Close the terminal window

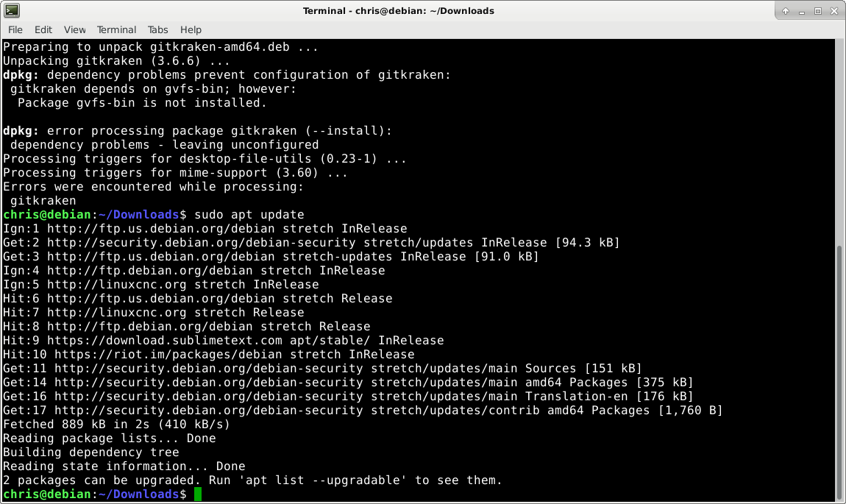pos(834,11)
